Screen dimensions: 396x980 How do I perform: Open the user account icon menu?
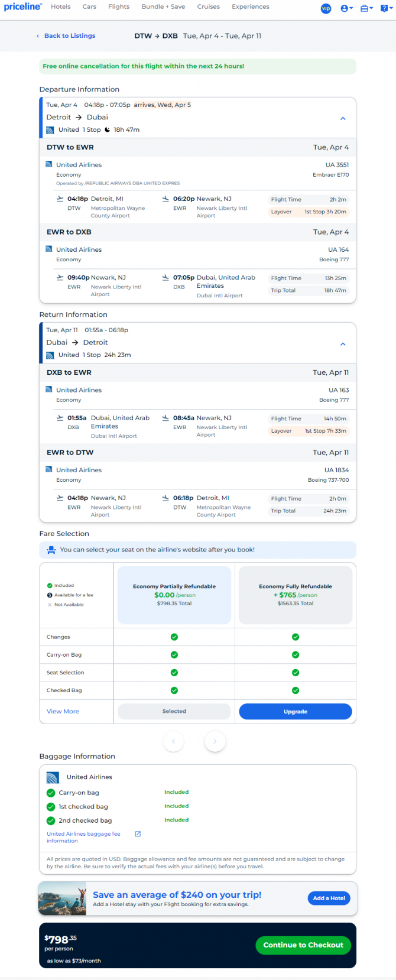pos(347,8)
